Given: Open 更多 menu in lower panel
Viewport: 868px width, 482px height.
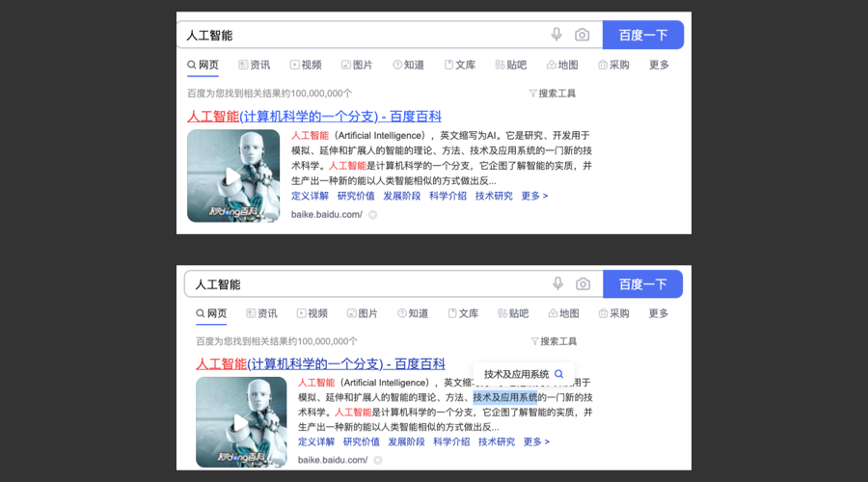Looking at the screenshot, I should pyautogui.click(x=658, y=313).
